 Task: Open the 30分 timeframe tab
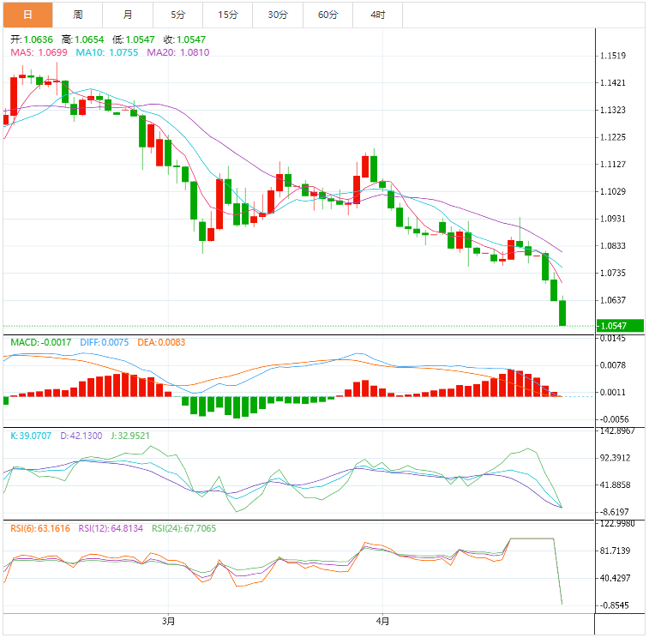(x=278, y=15)
